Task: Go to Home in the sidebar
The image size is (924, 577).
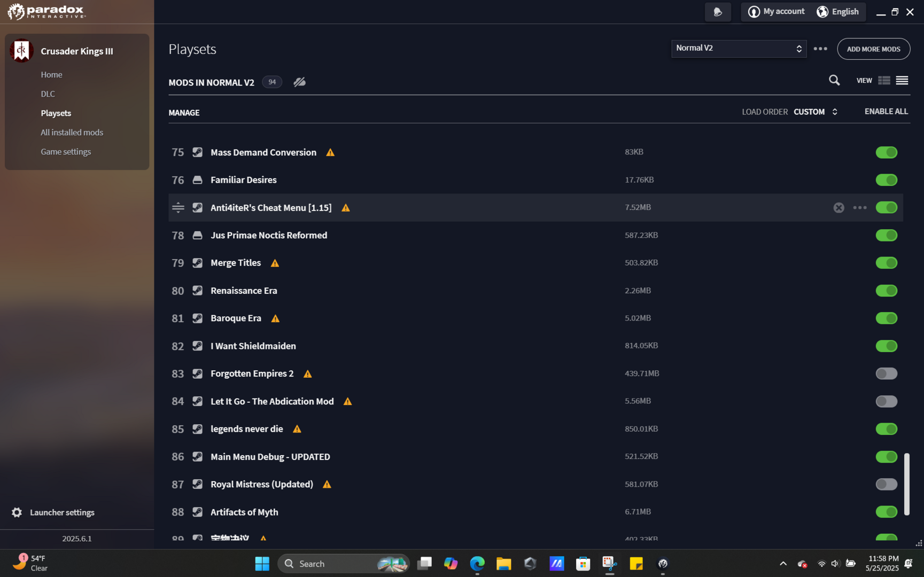Action: (x=51, y=75)
